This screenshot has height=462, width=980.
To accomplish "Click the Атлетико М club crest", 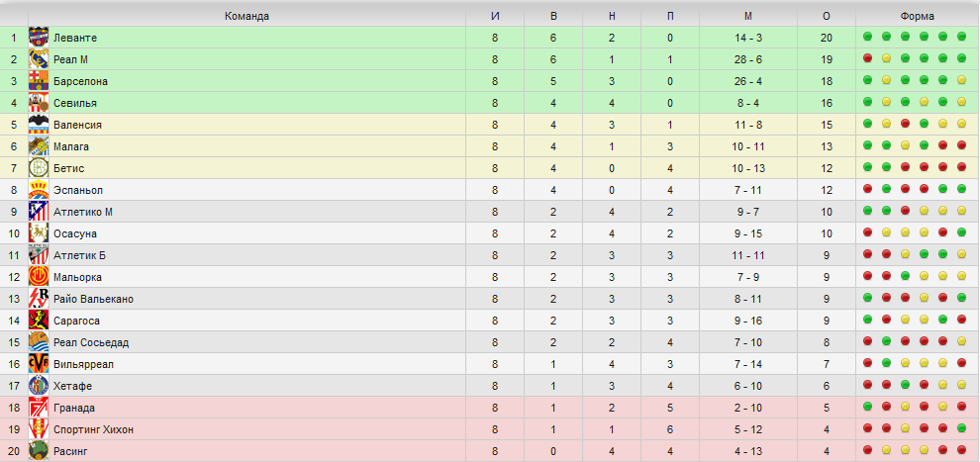I will point(39,212).
